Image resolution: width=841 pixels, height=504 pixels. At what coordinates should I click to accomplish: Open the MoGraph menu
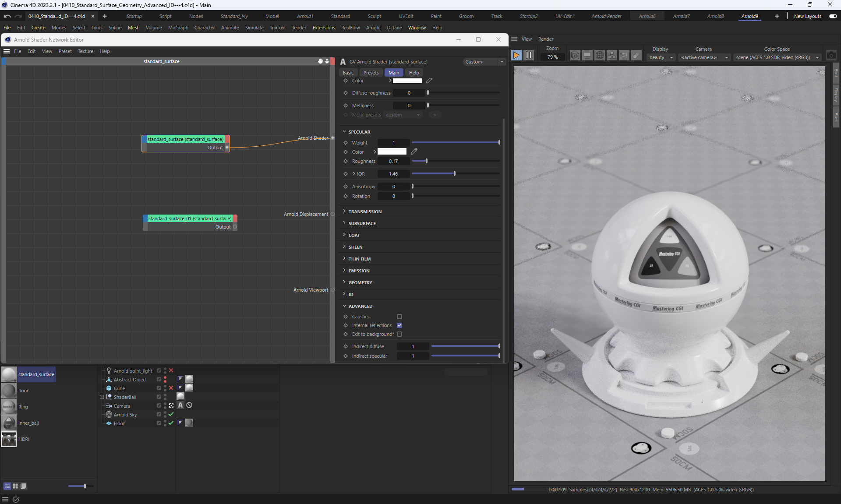point(178,28)
